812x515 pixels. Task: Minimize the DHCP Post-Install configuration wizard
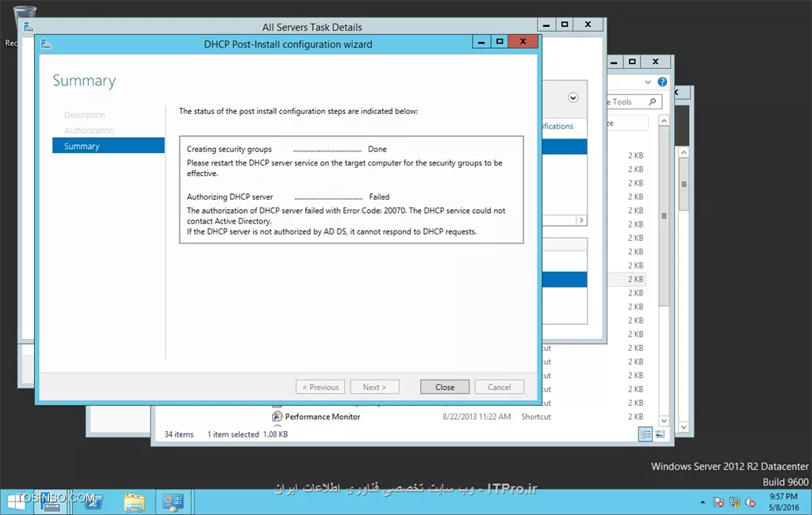[481, 41]
